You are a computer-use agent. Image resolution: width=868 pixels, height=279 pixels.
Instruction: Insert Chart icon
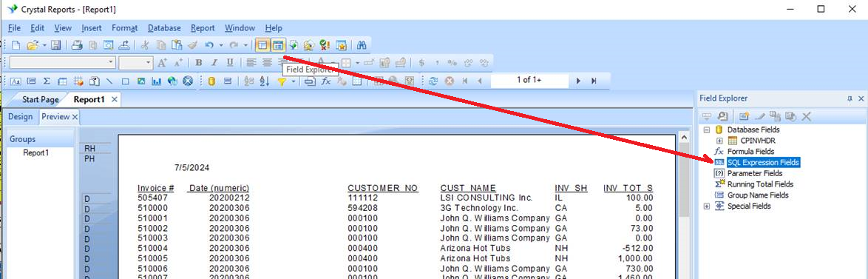(157, 81)
